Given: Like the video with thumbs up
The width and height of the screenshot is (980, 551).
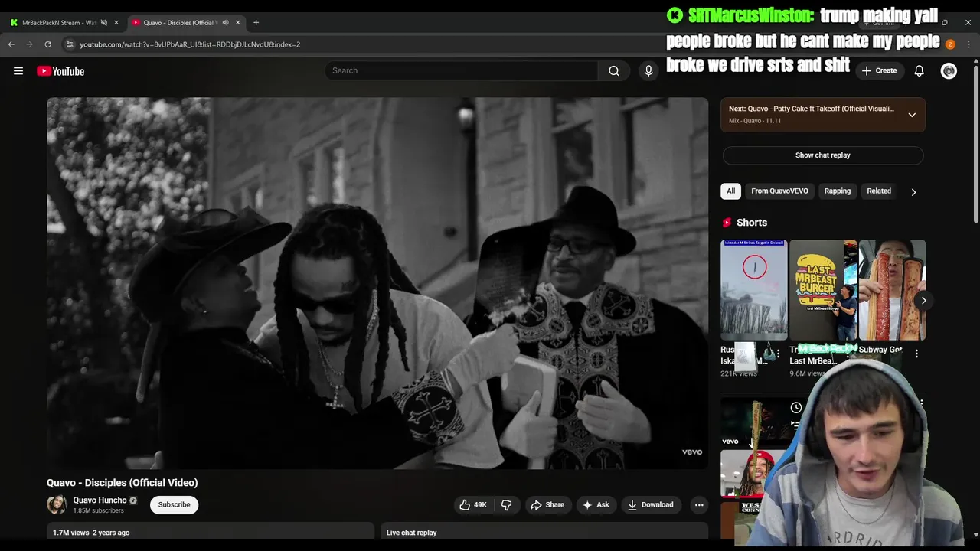Looking at the screenshot, I should pyautogui.click(x=472, y=504).
